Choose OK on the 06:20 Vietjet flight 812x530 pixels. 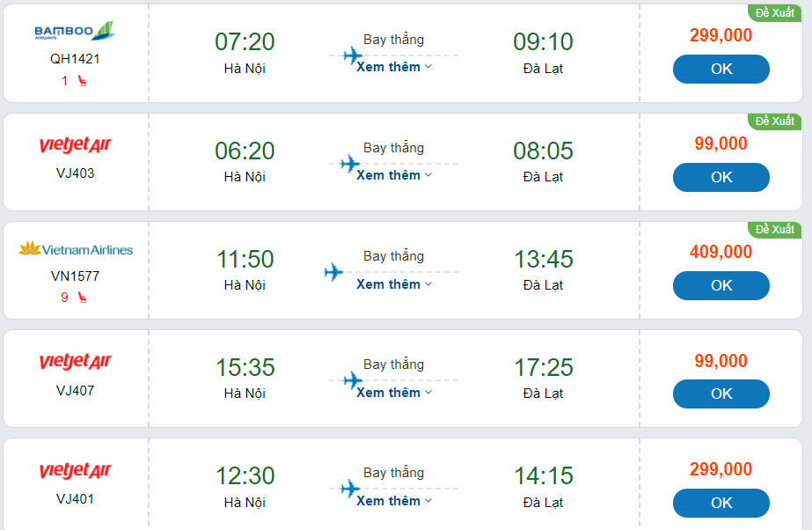(x=721, y=177)
